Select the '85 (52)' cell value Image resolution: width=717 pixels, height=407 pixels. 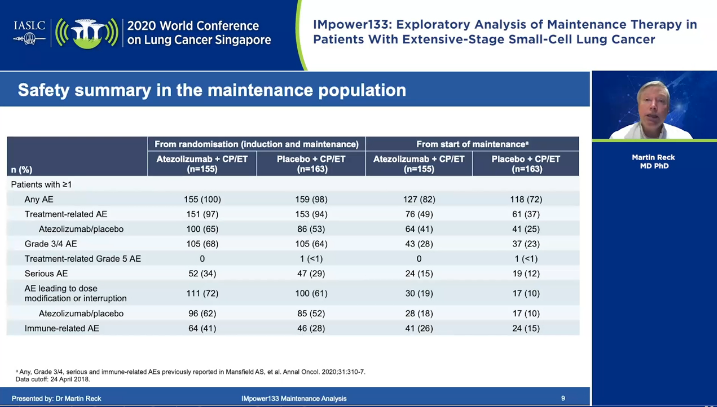pyautogui.click(x=311, y=314)
